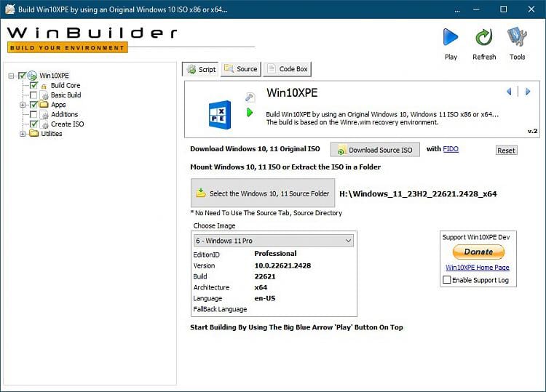Click the Utilities folder icon
The height and width of the screenshot is (392, 546).
(x=33, y=133)
